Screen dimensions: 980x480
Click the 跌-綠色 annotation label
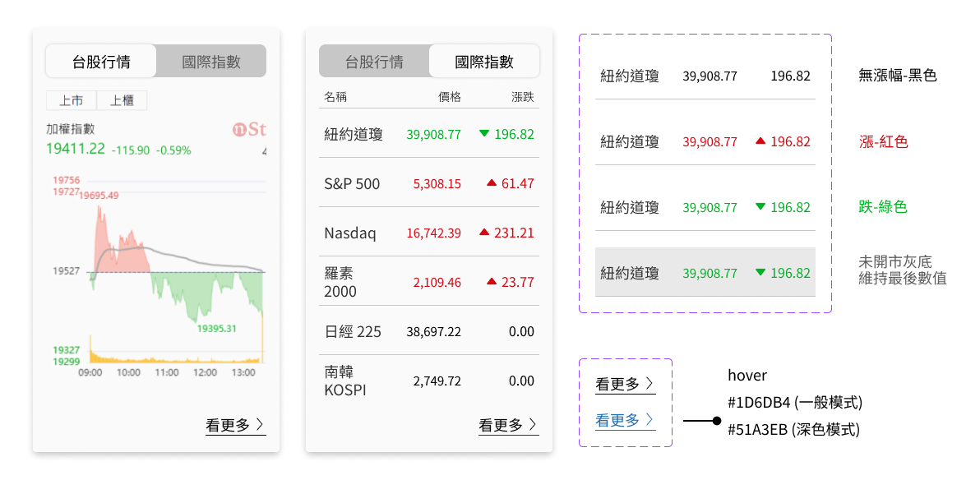[883, 207]
